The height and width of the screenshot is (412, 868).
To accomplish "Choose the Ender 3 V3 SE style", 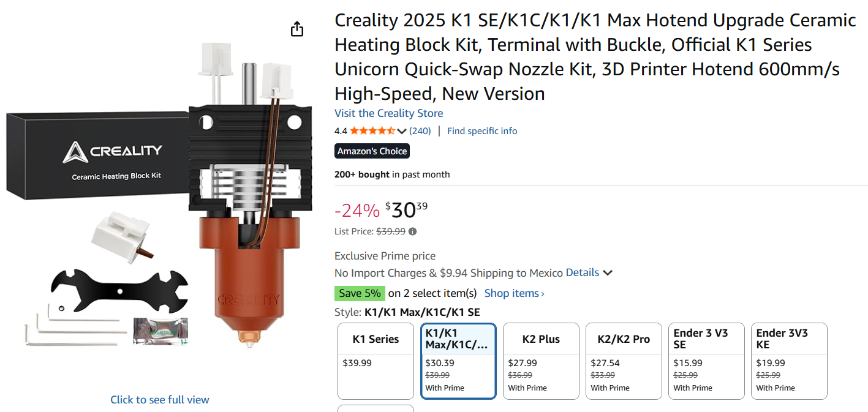I will tap(706, 361).
